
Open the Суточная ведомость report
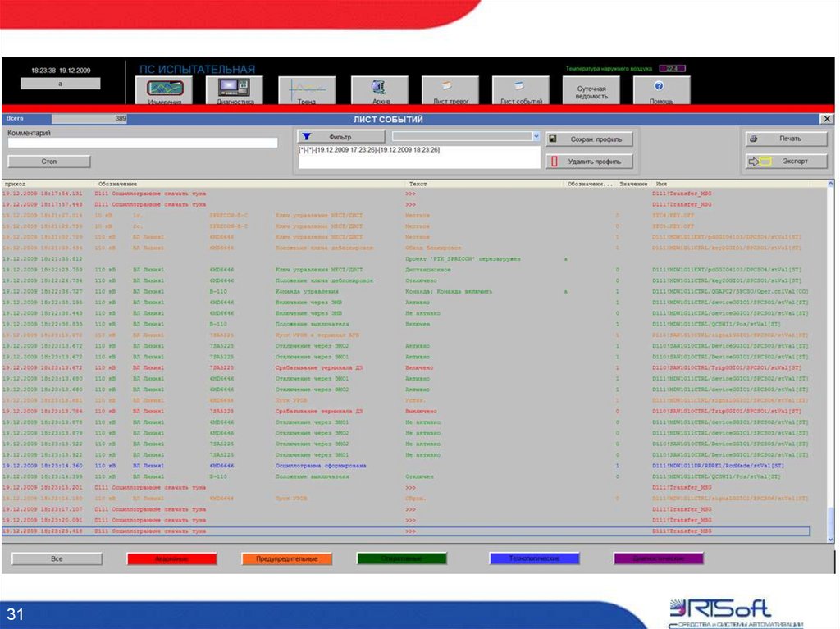click(x=592, y=89)
